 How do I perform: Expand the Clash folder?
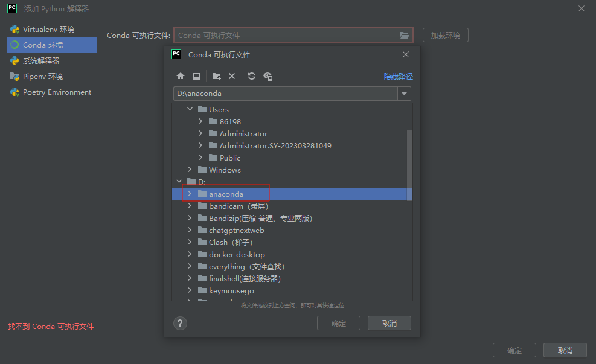pos(190,242)
